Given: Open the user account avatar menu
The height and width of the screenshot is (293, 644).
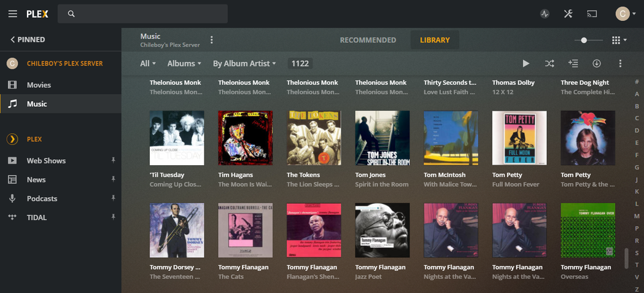Looking at the screenshot, I should [x=626, y=14].
